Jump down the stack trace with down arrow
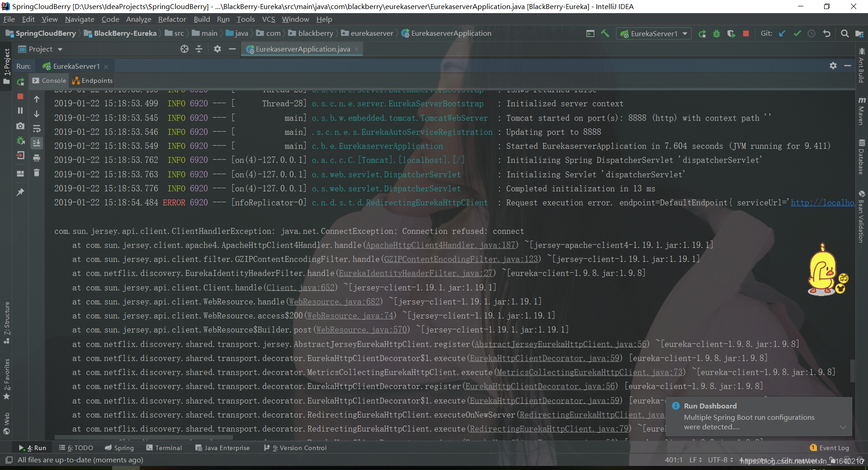Screen dimensions: 868x470 [x=37, y=114]
